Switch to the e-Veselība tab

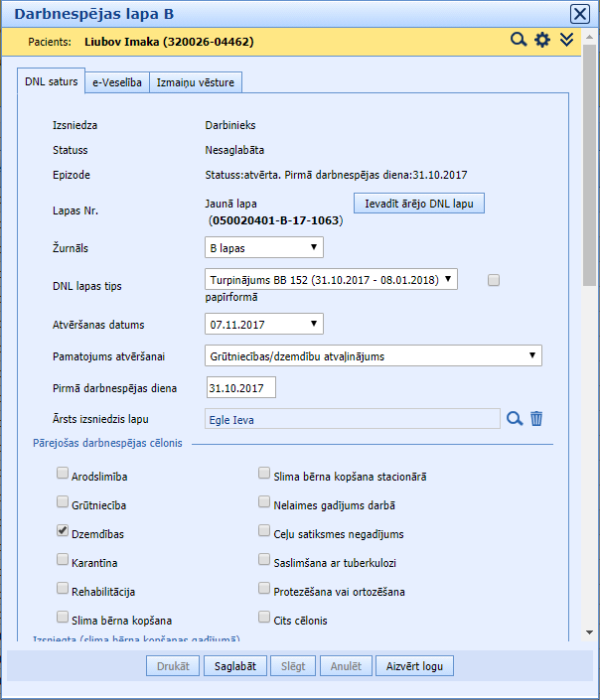point(117,82)
